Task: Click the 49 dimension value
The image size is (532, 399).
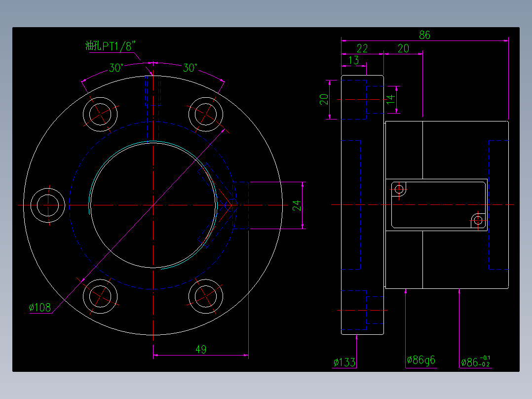Action: [201, 349]
